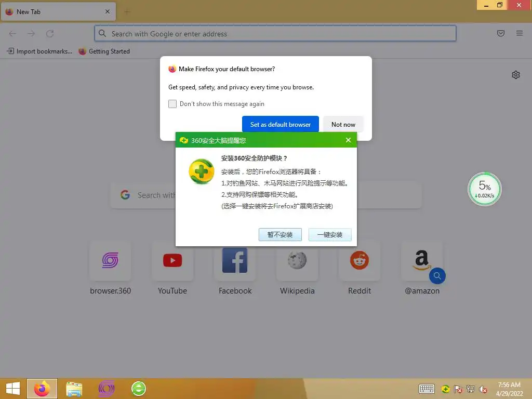This screenshot has height=399, width=532.
Task: Close the New Tab tab
Action: [x=107, y=11]
